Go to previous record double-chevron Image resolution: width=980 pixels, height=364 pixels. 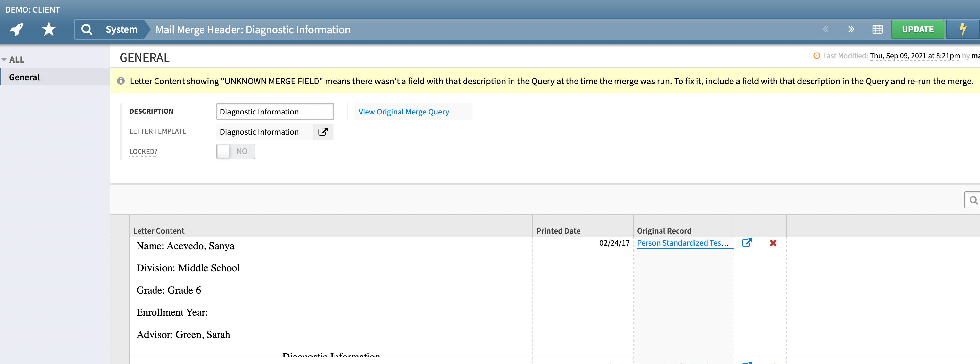click(825, 29)
